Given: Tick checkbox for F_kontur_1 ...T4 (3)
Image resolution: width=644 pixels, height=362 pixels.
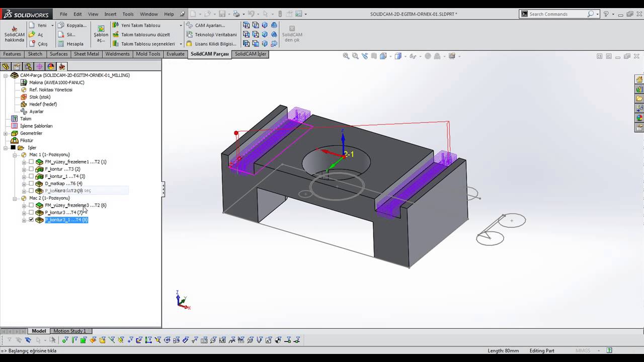Looking at the screenshot, I should pyautogui.click(x=31, y=176).
